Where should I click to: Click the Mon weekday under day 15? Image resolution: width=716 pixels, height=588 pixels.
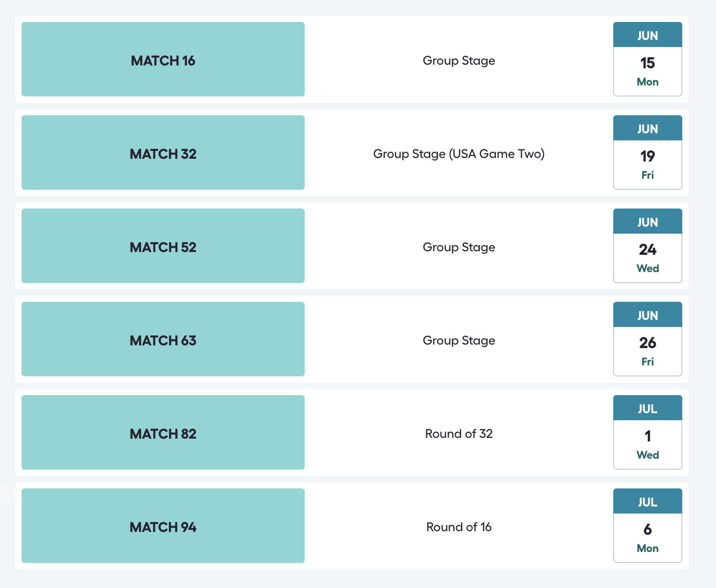[647, 82]
